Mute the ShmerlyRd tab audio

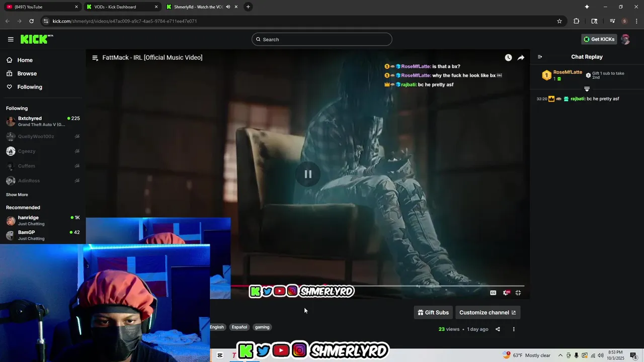point(228,7)
